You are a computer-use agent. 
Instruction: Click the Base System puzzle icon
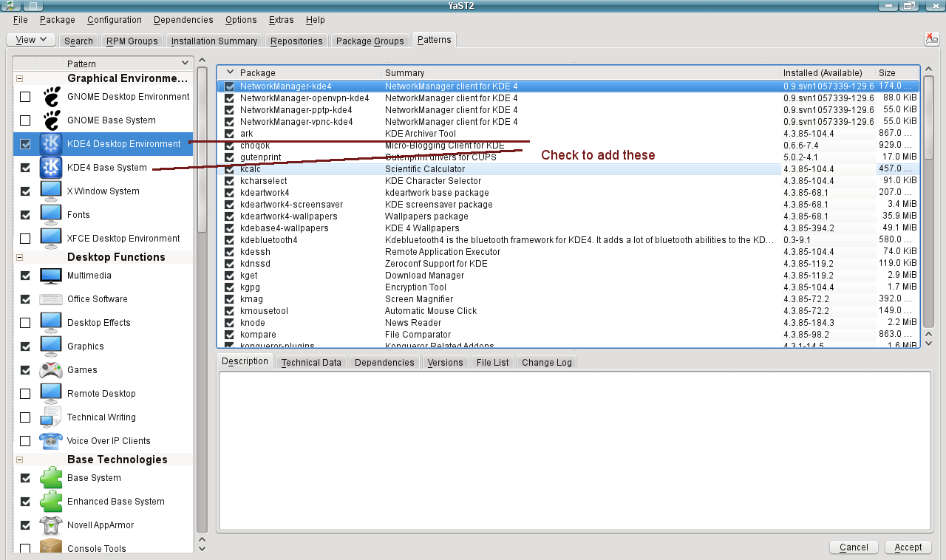[51, 478]
